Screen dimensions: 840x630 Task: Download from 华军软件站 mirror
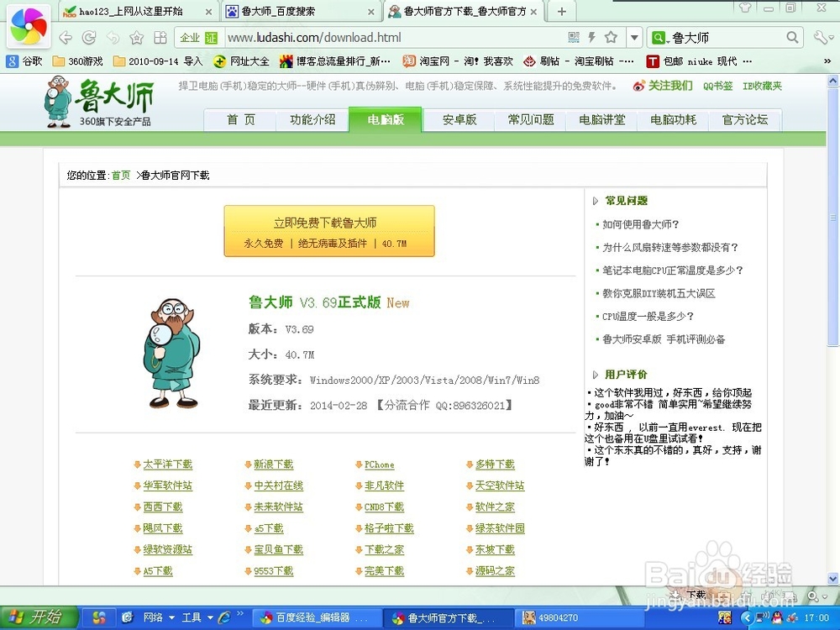point(167,486)
